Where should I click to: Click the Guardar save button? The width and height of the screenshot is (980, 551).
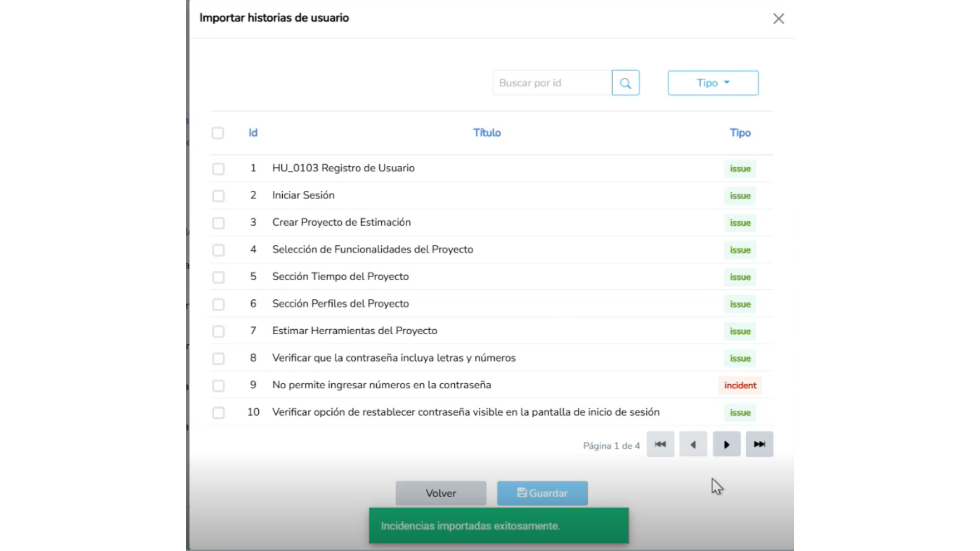(x=543, y=493)
